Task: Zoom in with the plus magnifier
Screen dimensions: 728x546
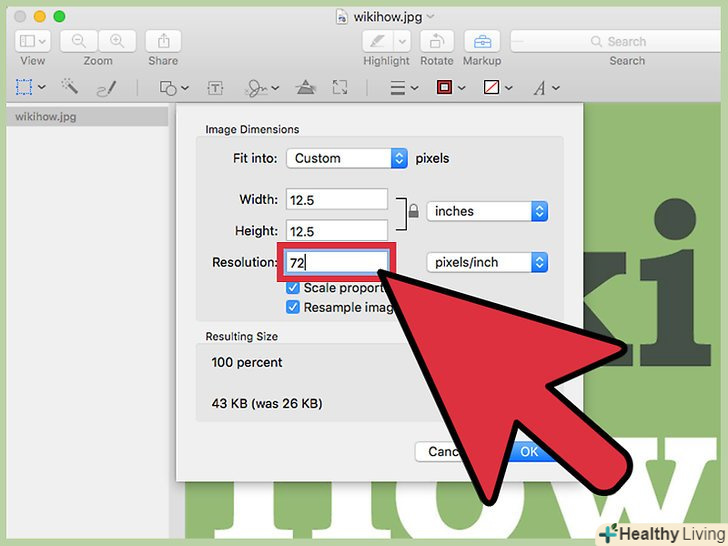Action: [x=117, y=41]
